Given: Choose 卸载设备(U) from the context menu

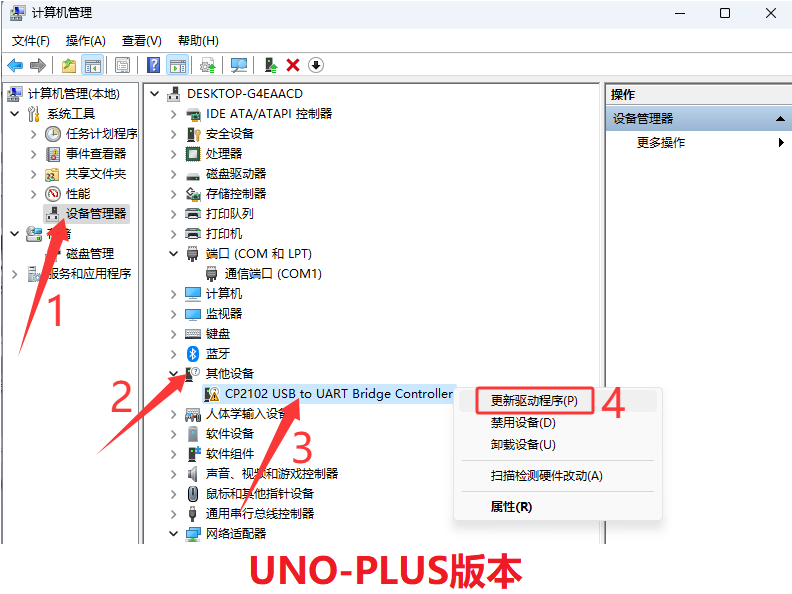Looking at the screenshot, I should [523, 444].
